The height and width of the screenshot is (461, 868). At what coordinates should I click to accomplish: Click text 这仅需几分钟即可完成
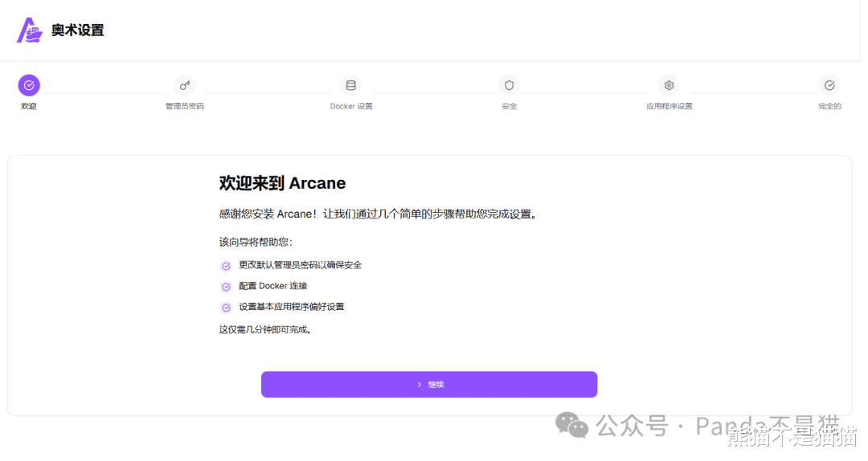265,330
